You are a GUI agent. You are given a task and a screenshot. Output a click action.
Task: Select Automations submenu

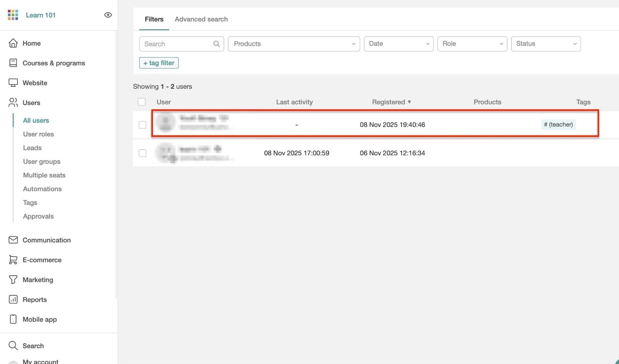tap(42, 189)
